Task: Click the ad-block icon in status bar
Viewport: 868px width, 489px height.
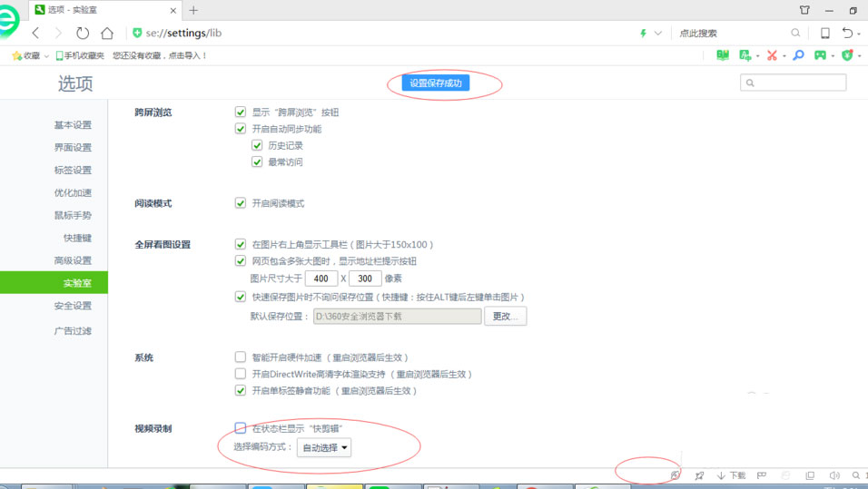Action: (x=675, y=475)
